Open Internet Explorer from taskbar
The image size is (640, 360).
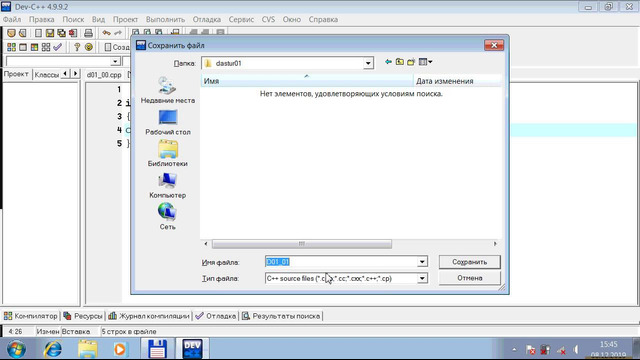pos(53,349)
